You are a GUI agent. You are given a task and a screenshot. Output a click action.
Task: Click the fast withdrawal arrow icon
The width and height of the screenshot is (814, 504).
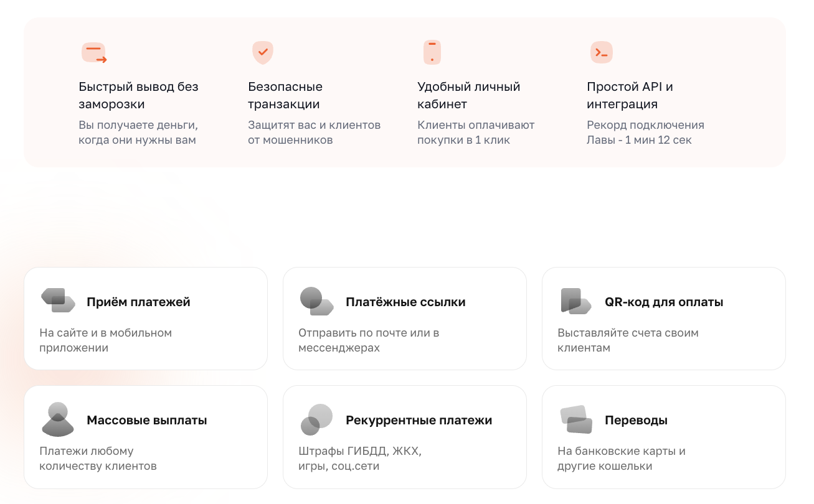click(x=94, y=53)
